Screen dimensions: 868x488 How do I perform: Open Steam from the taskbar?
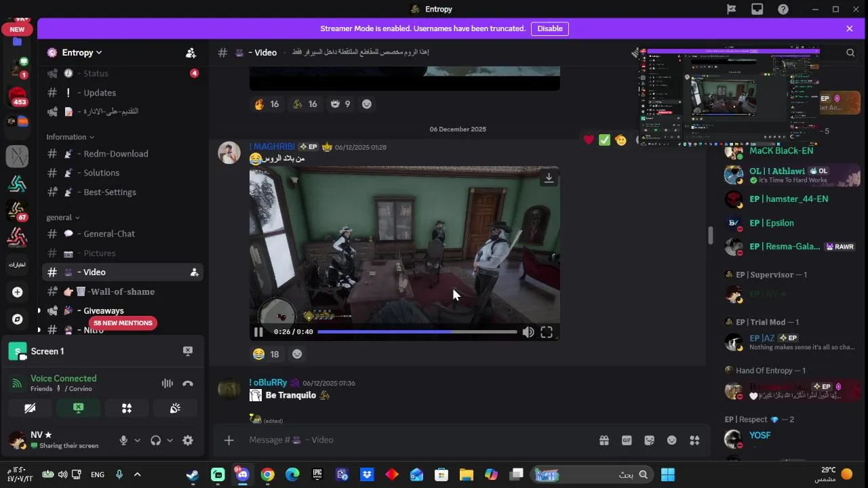point(193,474)
